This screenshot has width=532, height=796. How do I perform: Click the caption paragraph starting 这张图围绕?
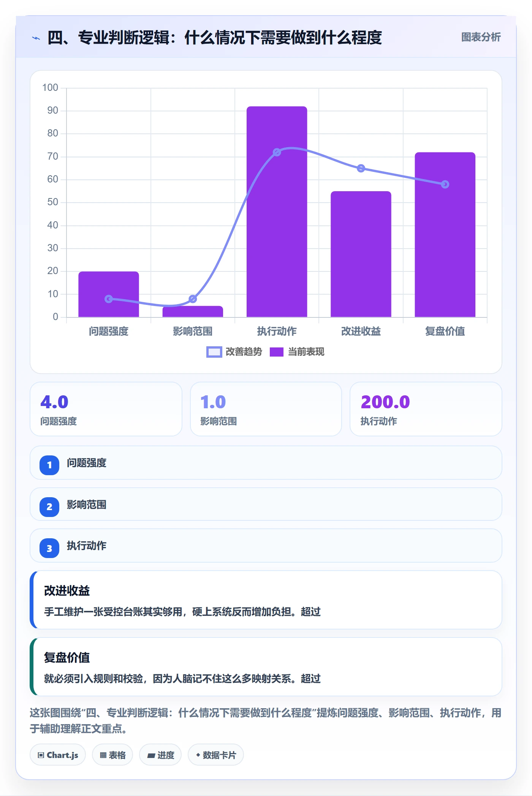click(266, 721)
